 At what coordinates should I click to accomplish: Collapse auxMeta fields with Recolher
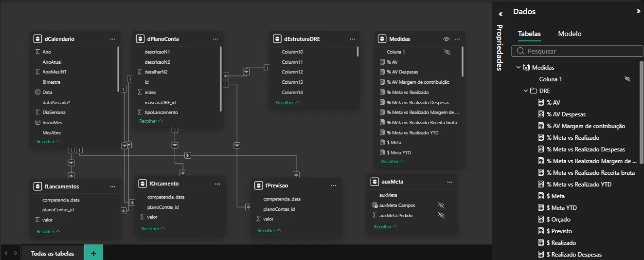click(x=386, y=227)
